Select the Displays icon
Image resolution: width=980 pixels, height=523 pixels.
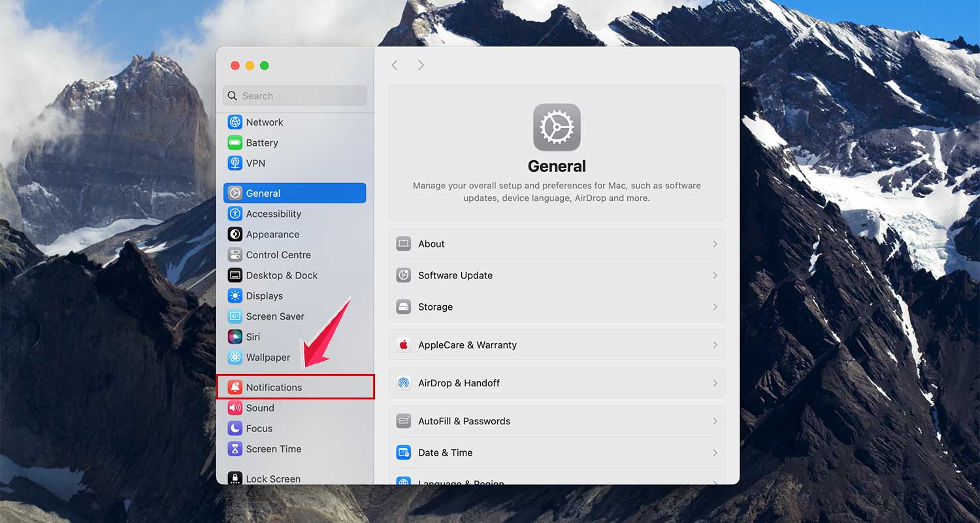(x=236, y=295)
